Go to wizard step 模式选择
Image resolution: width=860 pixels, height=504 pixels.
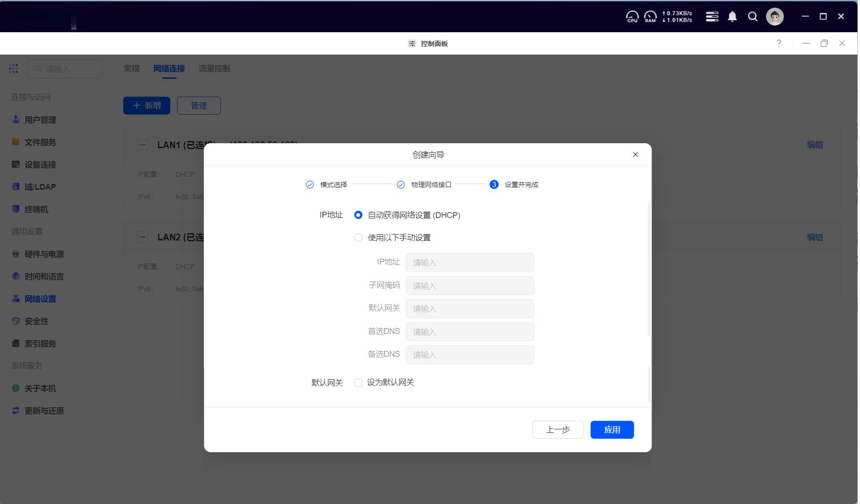(x=327, y=184)
